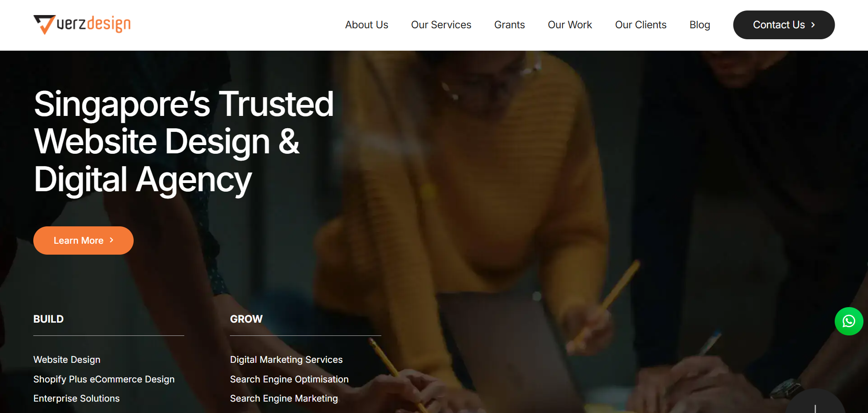Open the Our Services menu
This screenshot has height=413, width=868.
click(x=441, y=25)
